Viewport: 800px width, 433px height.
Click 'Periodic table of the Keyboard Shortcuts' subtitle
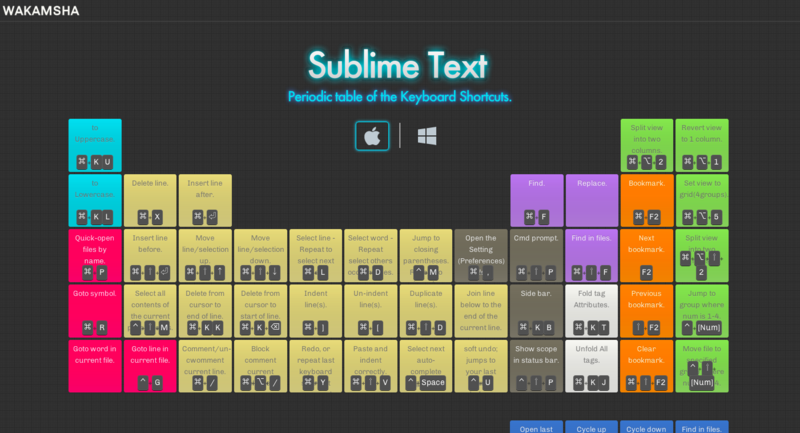pos(399,96)
